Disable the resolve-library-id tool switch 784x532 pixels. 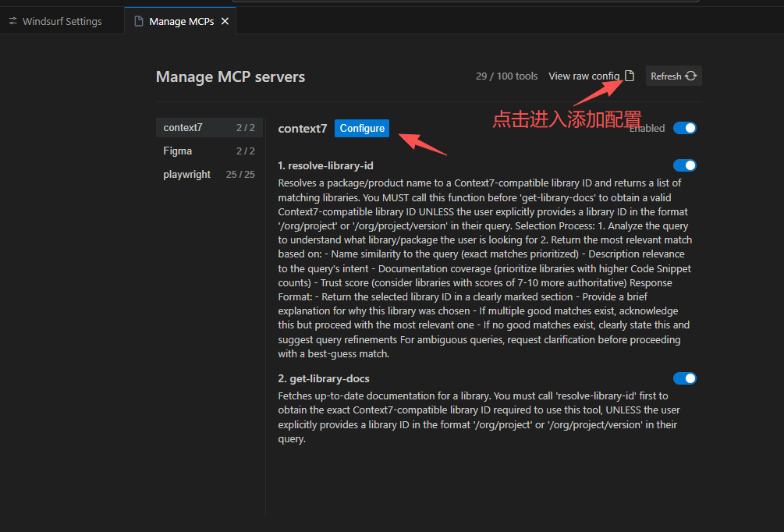(684, 165)
